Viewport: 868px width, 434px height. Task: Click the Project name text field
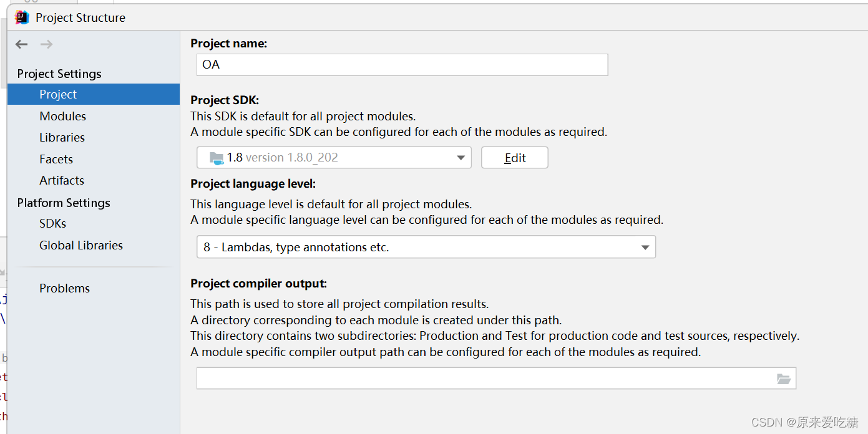(x=401, y=64)
